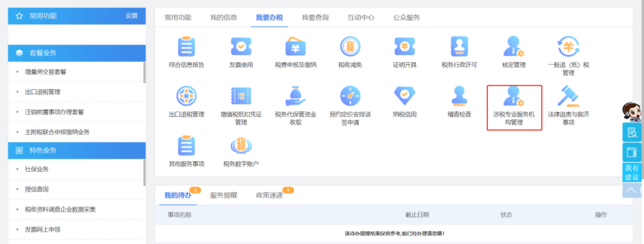Image resolution: width=644 pixels, height=244 pixels.
Task: Click the back-to-top arrow icon
Action: tap(631, 190)
